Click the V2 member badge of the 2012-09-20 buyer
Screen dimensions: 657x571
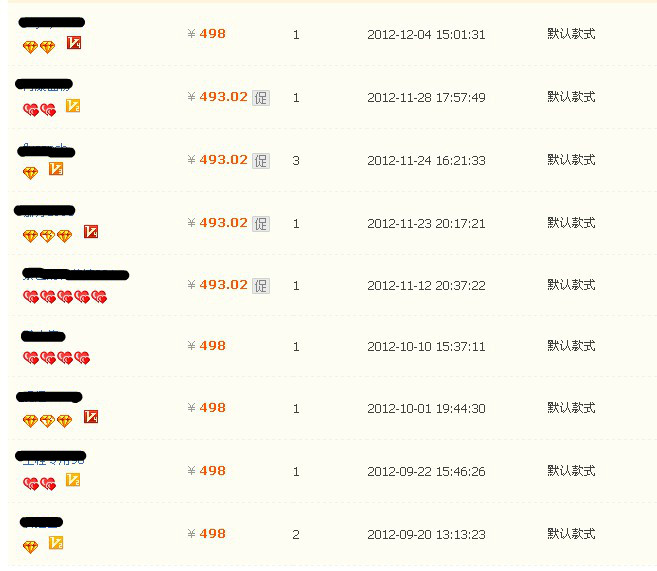(x=56, y=543)
